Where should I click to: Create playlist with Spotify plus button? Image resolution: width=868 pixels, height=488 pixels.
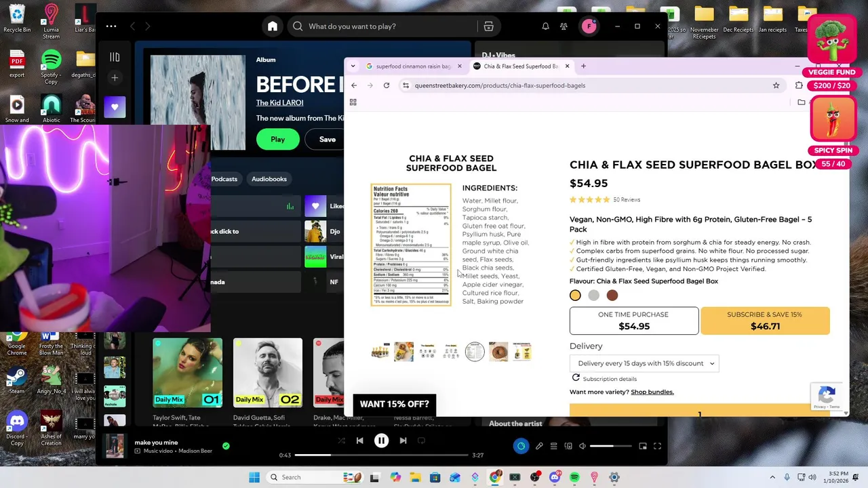click(115, 78)
